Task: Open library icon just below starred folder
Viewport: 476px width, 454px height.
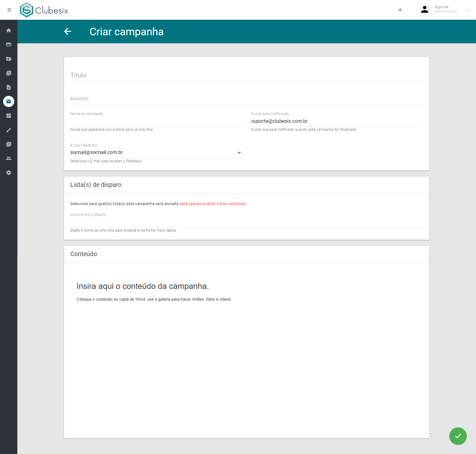Action: (x=9, y=73)
